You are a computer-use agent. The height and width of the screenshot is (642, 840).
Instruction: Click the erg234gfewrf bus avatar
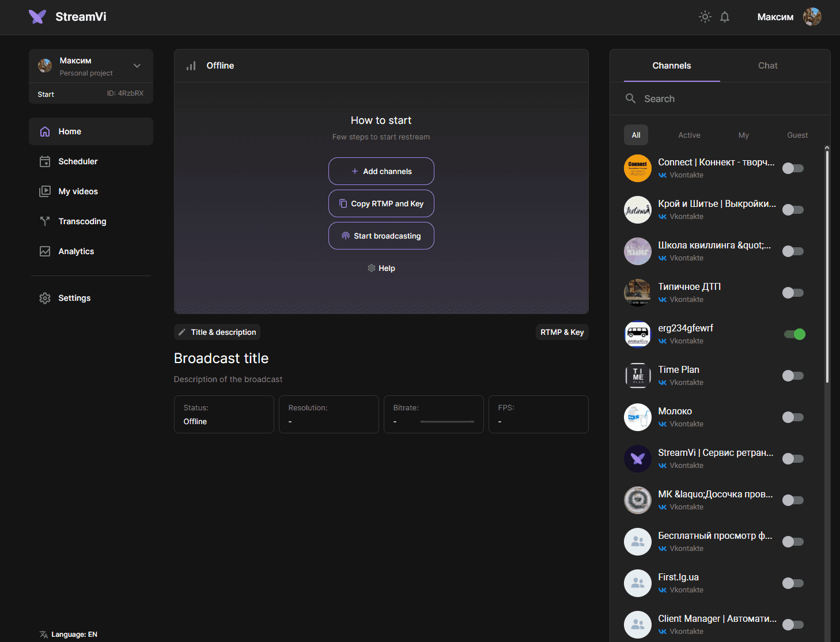pyautogui.click(x=638, y=334)
